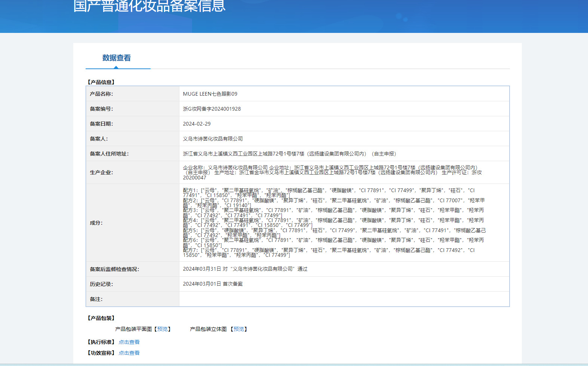Click the 【执行标准】 label
The height and width of the screenshot is (366, 588).
101,342
